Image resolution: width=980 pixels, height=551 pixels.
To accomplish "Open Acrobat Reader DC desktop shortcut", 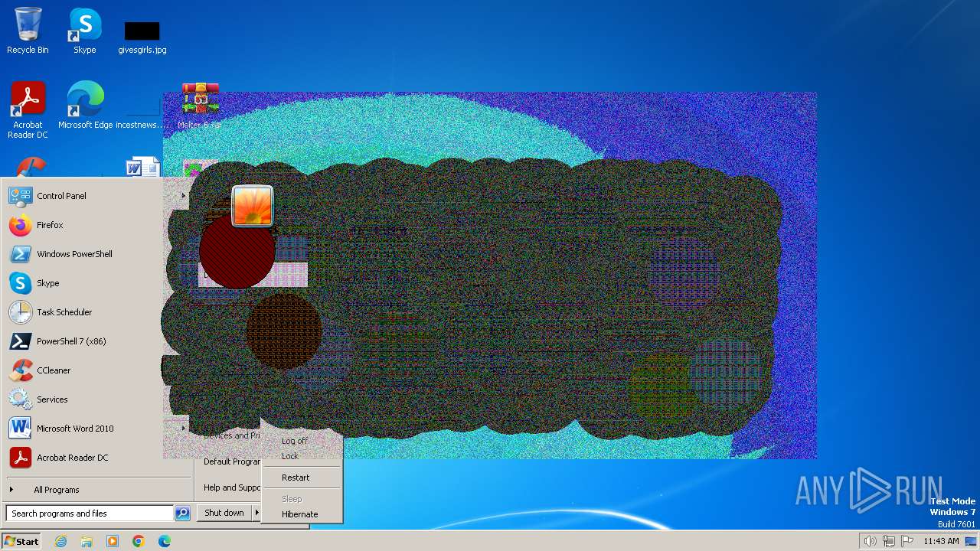I will [x=28, y=110].
